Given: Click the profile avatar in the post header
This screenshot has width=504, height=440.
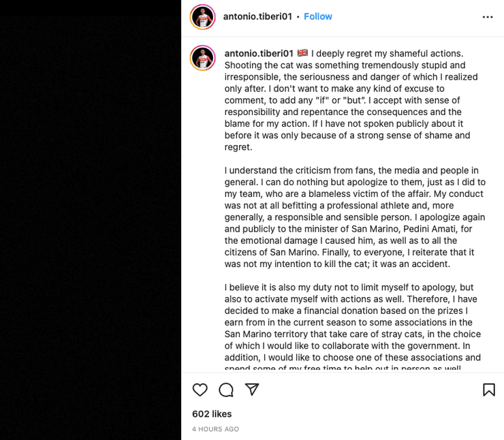Looking at the screenshot, I should coord(203,17).
